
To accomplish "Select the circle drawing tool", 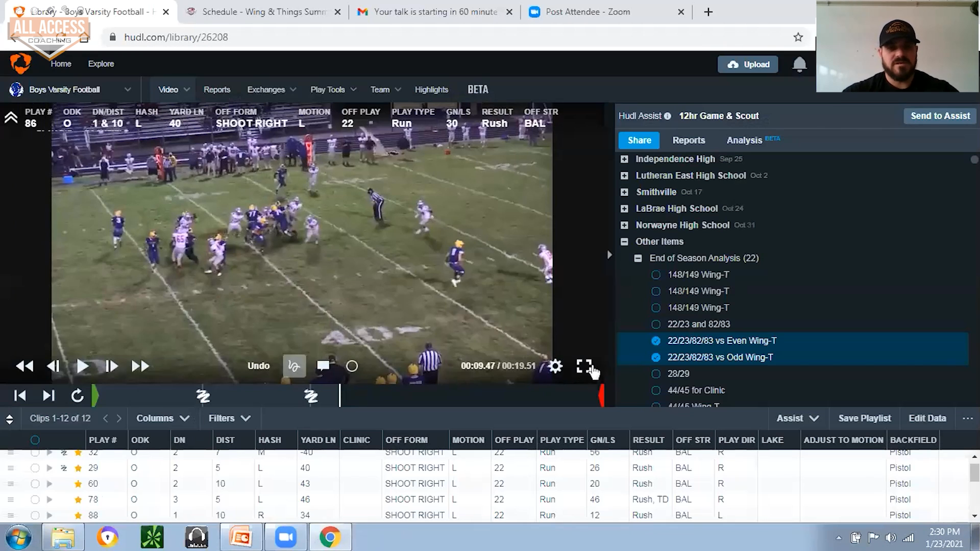I will coord(352,366).
